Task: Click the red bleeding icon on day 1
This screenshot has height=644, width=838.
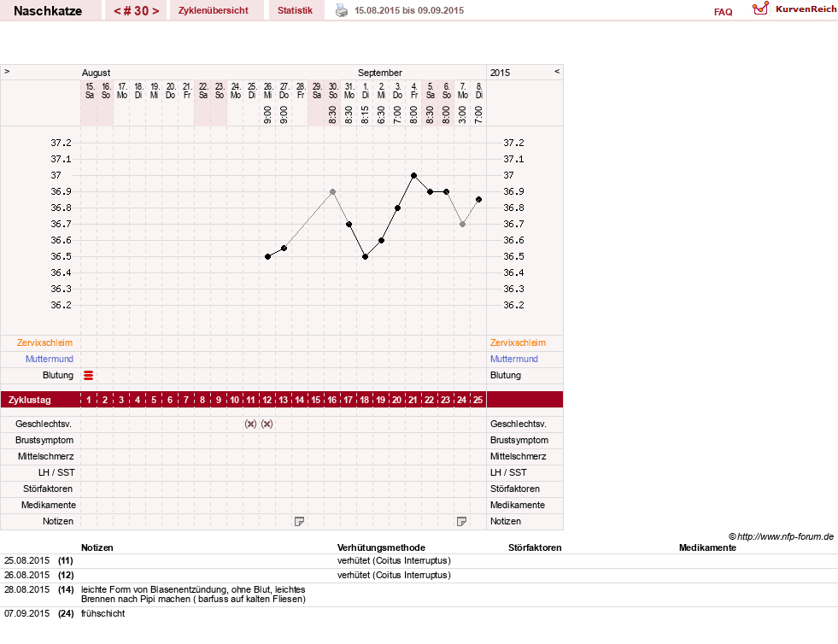Action: click(89, 375)
